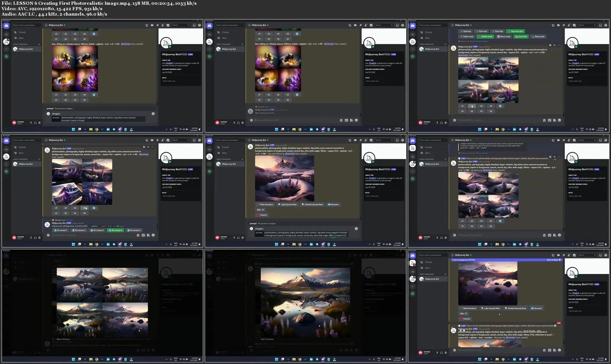Open More menu on message in MJ version frame
This screenshot has width=611, height=364.
click(x=153, y=147)
